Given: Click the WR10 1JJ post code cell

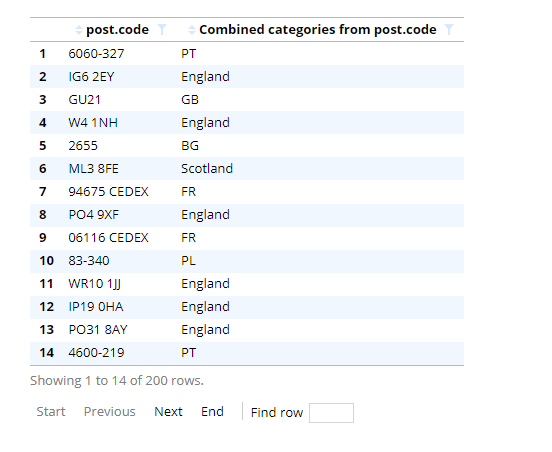Looking at the screenshot, I should click(x=95, y=284).
